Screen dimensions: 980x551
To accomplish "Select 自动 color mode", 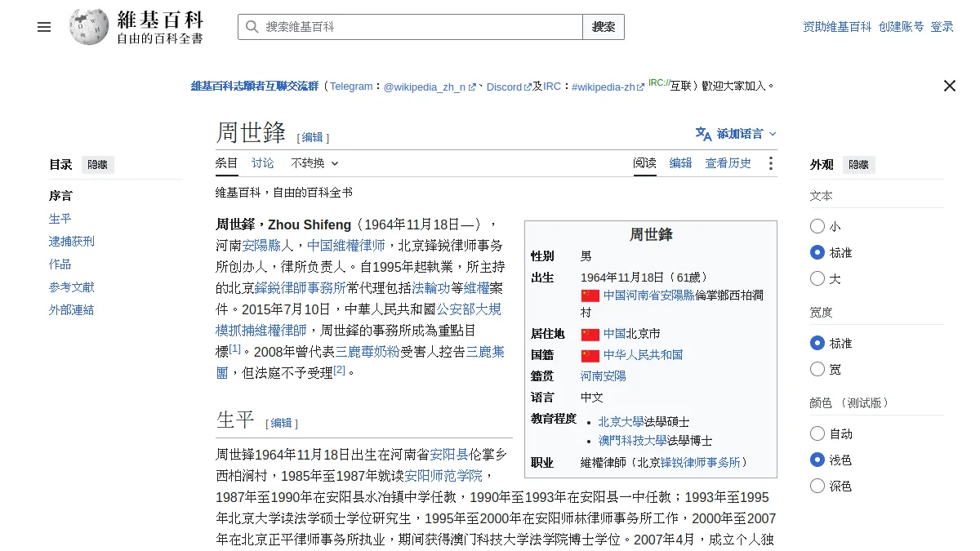I will click(817, 433).
